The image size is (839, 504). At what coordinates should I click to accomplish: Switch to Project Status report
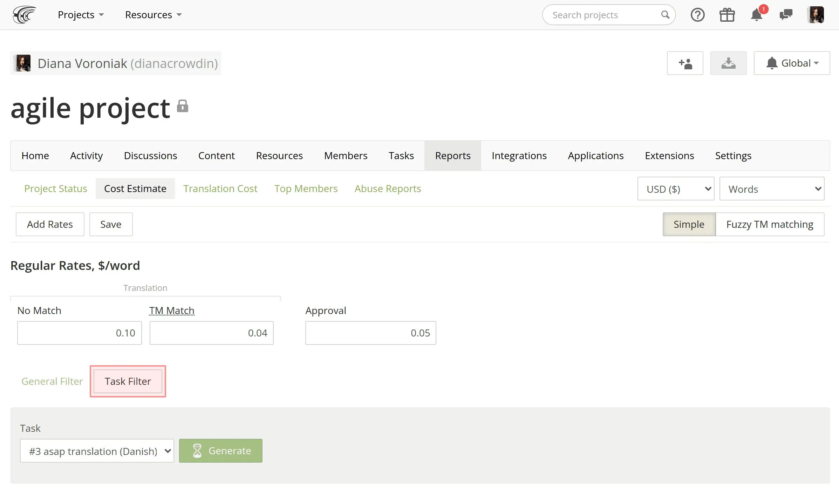point(56,189)
